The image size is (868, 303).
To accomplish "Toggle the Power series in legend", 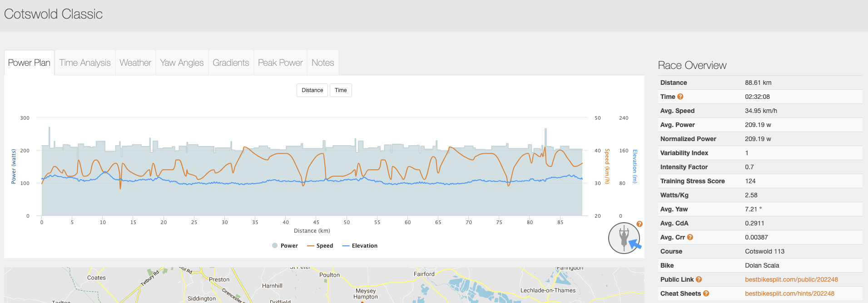I will [x=285, y=246].
